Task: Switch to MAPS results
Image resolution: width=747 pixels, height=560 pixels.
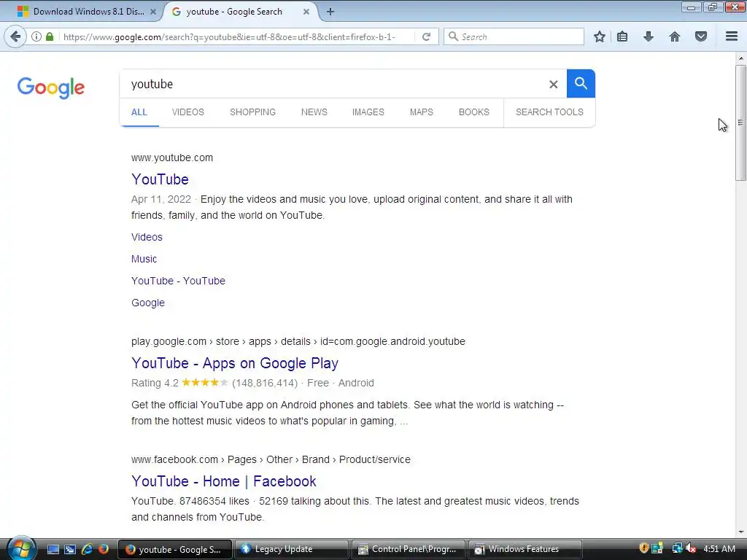Action: (x=421, y=112)
